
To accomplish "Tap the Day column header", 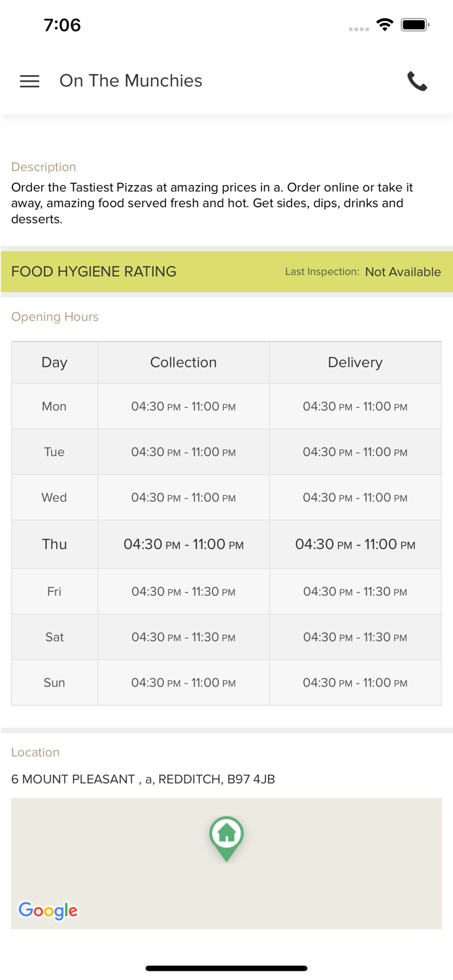I will click(x=54, y=363).
